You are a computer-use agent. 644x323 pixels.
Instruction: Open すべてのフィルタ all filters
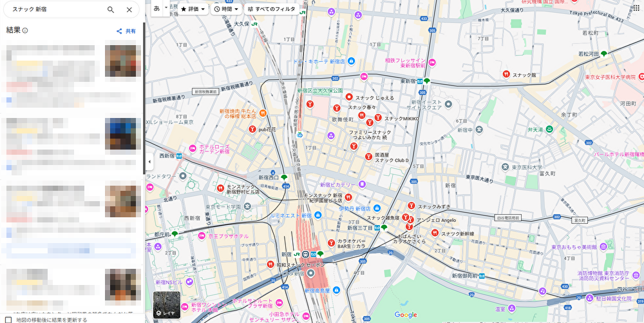point(272,9)
